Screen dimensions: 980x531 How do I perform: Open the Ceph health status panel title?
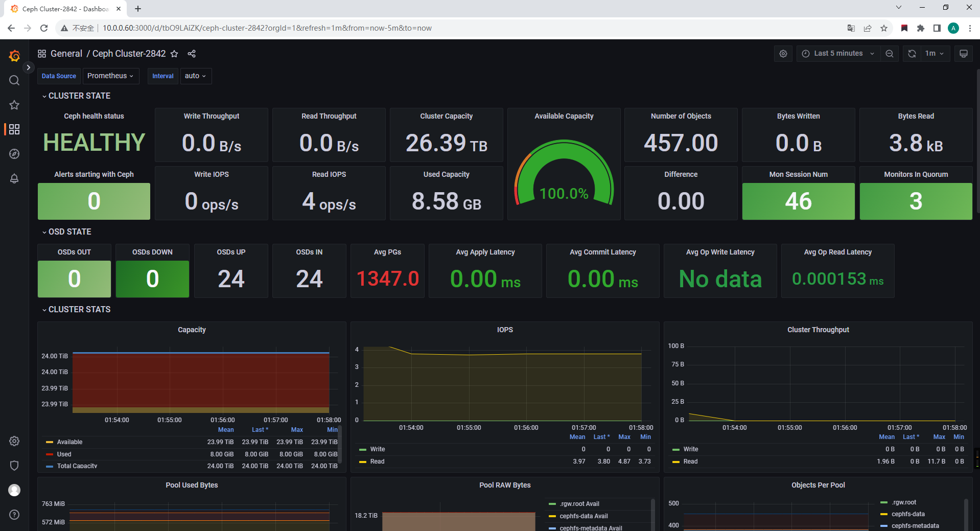(x=94, y=117)
